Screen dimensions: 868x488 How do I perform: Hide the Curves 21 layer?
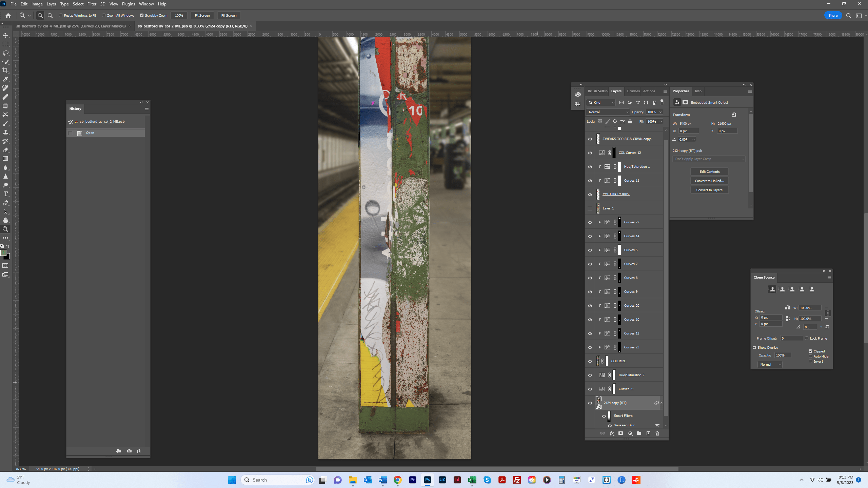pyautogui.click(x=590, y=389)
